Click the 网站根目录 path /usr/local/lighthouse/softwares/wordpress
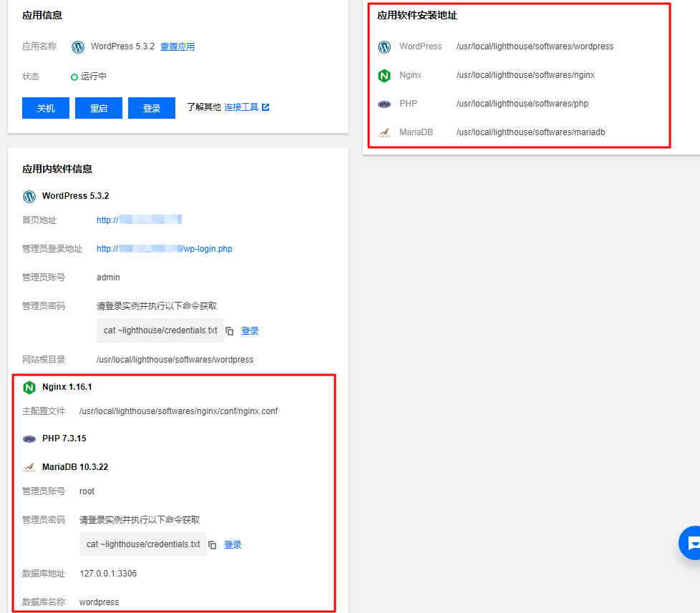700x613 pixels. pos(175,360)
